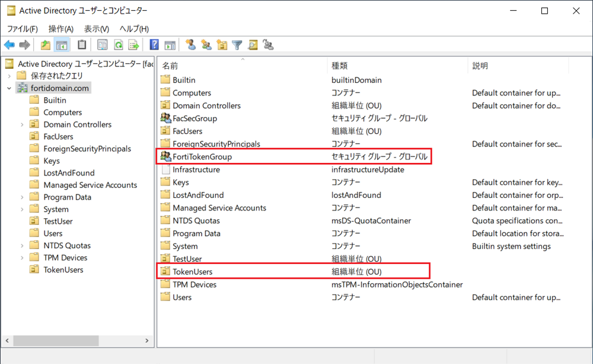
Task: Sort list by the 種類 column header
Action: tap(340, 66)
